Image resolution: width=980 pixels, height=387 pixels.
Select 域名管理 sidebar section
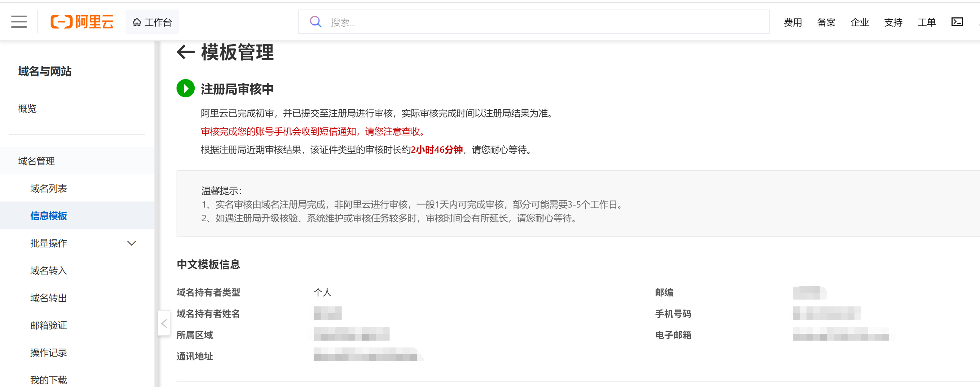(77, 161)
